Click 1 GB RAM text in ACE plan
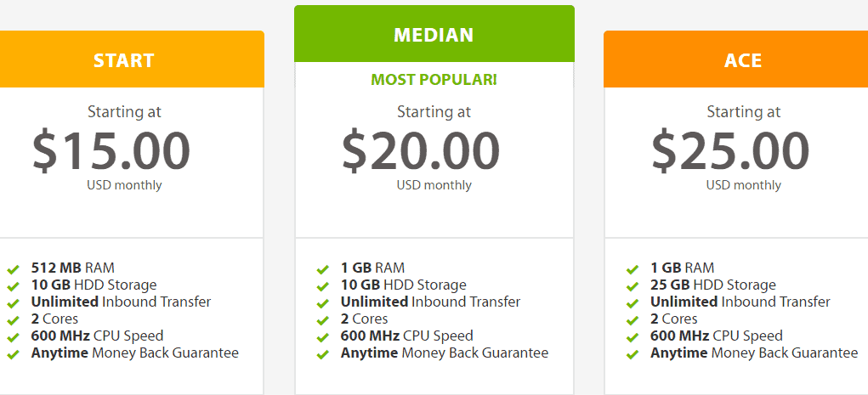The width and height of the screenshot is (868, 395). click(682, 268)
